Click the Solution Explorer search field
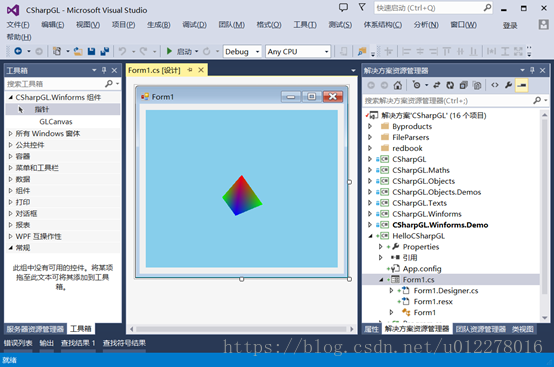This screenshot has width=554, height=367. pos(448,101)
